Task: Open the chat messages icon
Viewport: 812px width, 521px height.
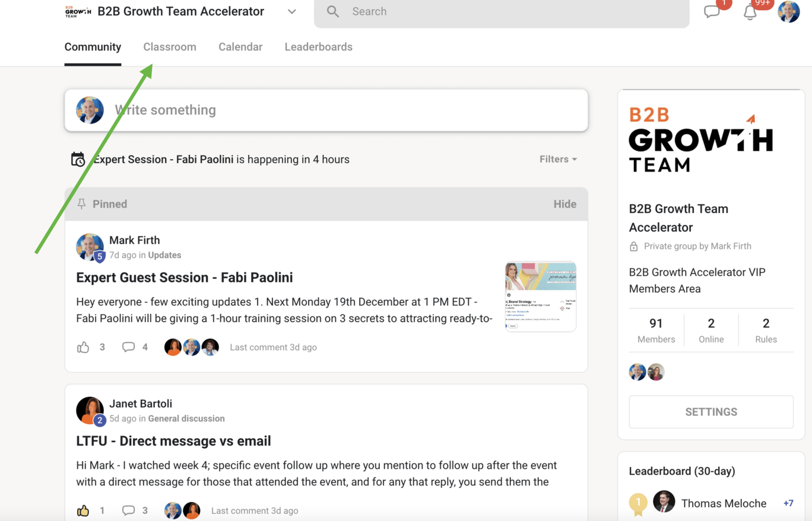Action: 712,12
